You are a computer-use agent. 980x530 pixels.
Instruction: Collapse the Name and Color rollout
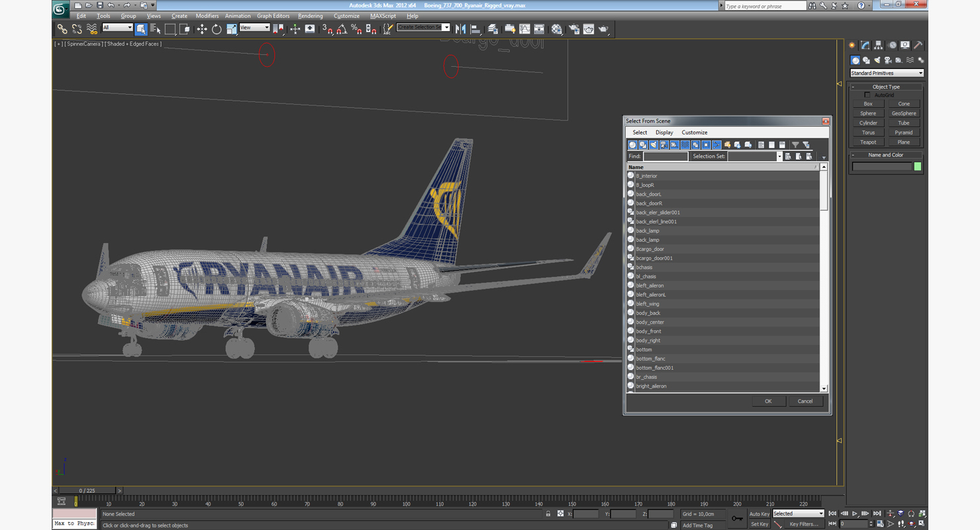(x=886, y=155)
